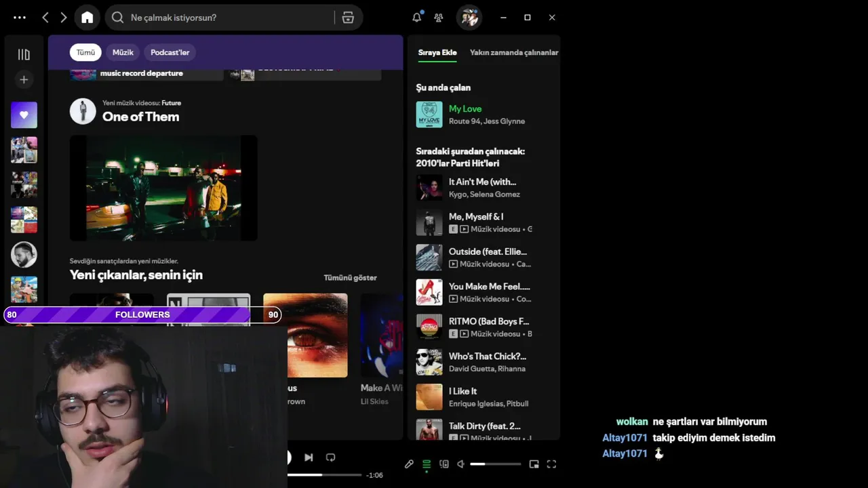Click now playing My Love track
Image resolution: width=868 pixels, height=488 pixels.
[x=465, y=108]
